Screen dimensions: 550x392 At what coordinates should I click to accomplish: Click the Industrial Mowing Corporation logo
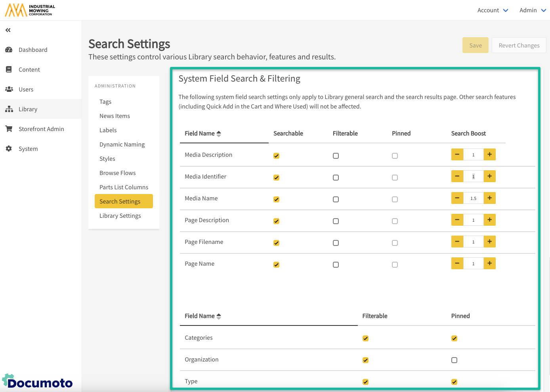tap(30, 10)
